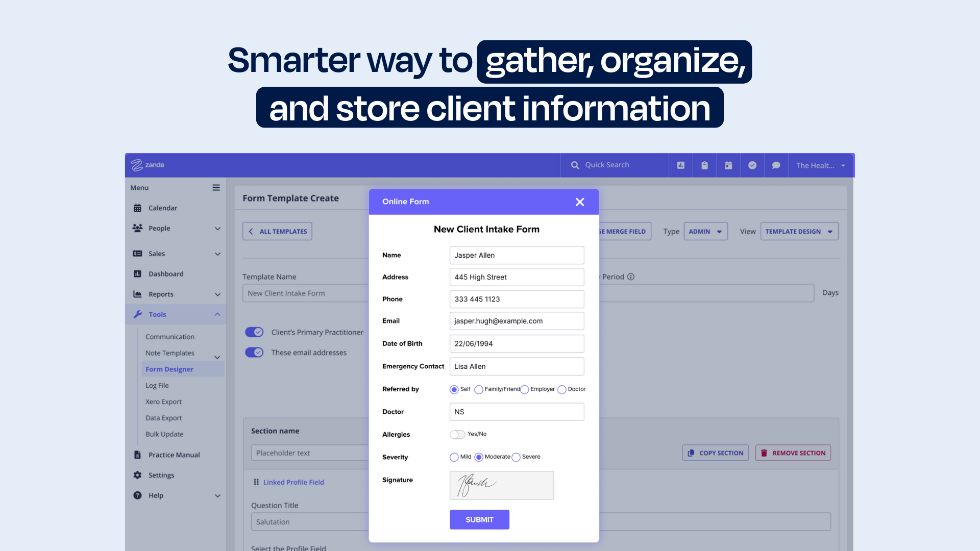The width and height of the screenshot is (980, 551).
Task: Open Calendar from the sidebar menu
Action: [162, 208]
